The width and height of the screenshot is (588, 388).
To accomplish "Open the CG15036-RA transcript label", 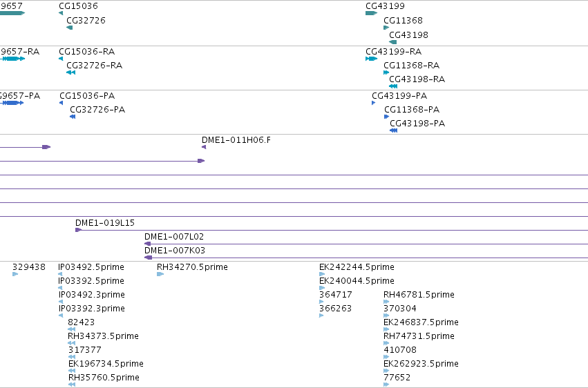I will pyautogui.click(x=86, y=51).
